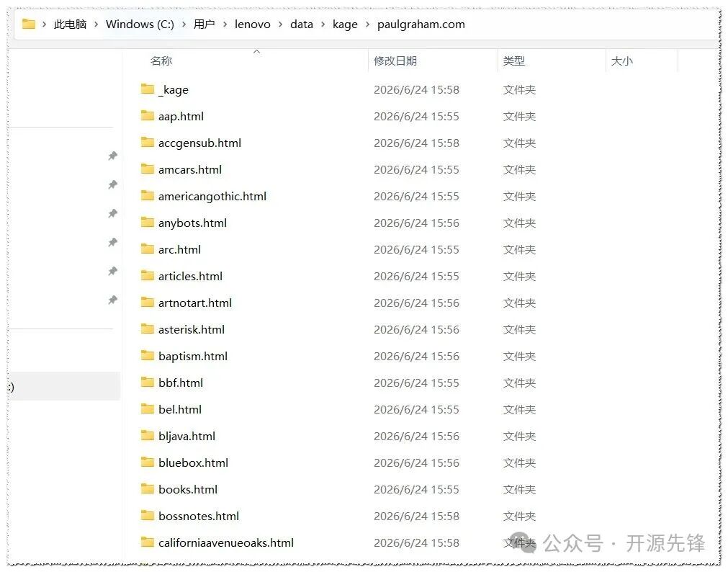Click the folder icon of bluebox.html
The width and height of the screenshot is (728, 572).
pyautogui.click(x=147, y=462)
